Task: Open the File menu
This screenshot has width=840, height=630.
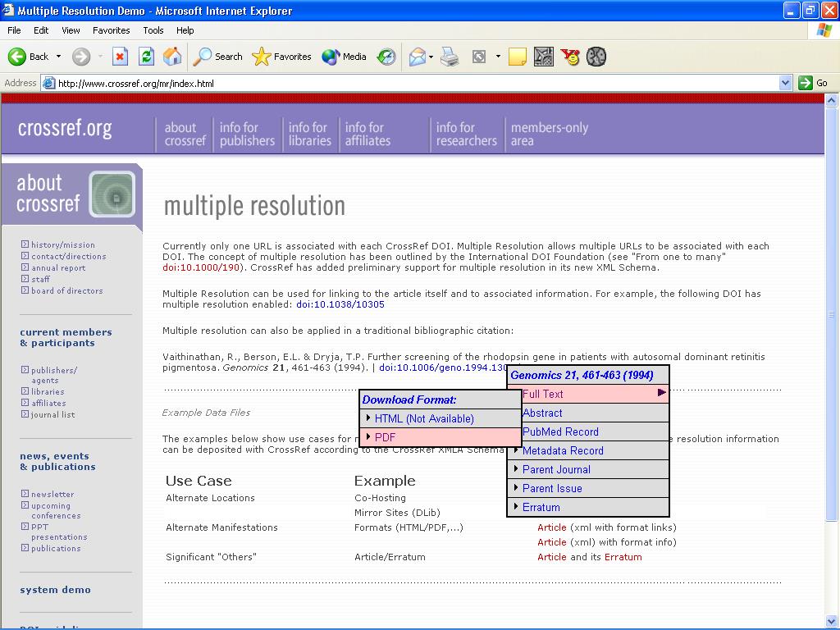Action: click(14, 30)
